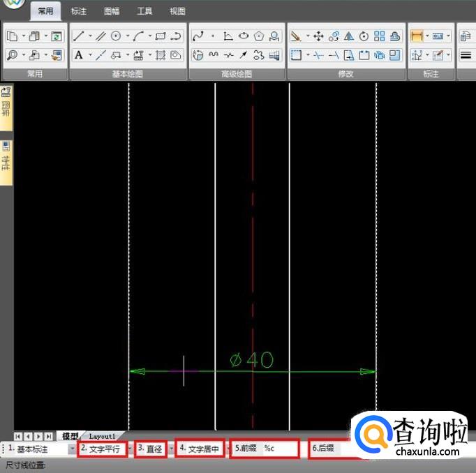Open the 图库 side panel
This screenshot has width=476, height=473.
point(6,105)
